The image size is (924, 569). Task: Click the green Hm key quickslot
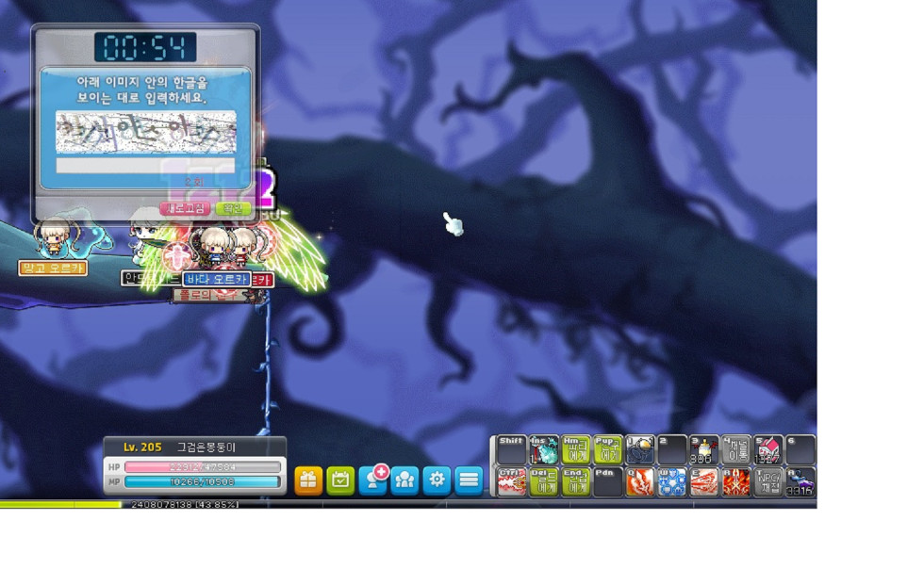click(x=575, y=450)
